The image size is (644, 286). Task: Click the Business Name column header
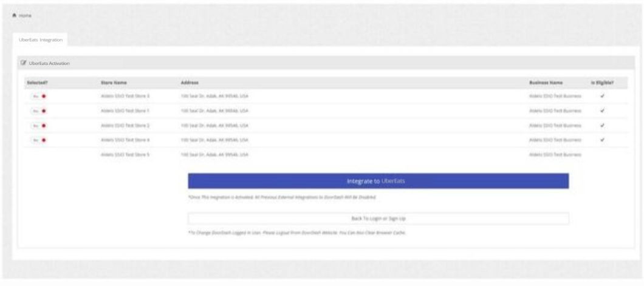pos(546,83)
